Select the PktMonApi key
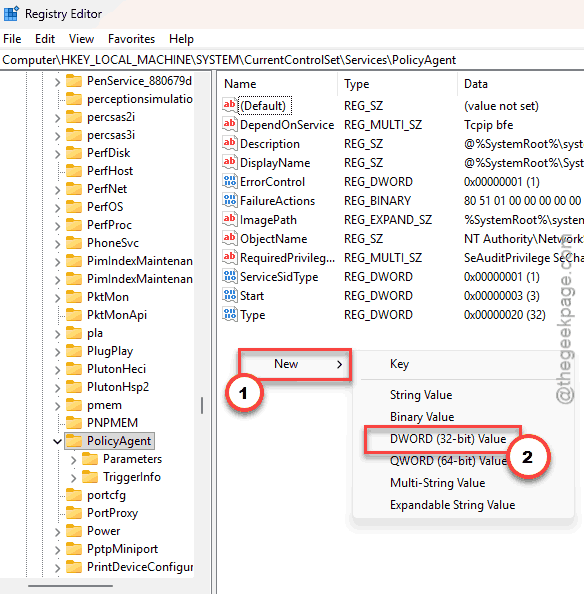The width and height of the screenshot is (584, 594). [x=117, y=315]
